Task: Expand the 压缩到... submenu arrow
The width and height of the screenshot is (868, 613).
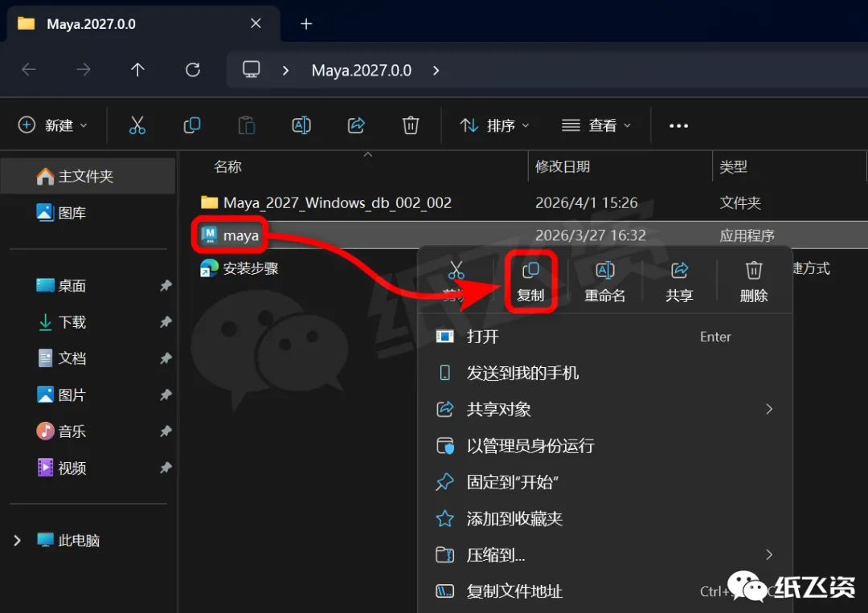Action: click(x=769, y=555)
